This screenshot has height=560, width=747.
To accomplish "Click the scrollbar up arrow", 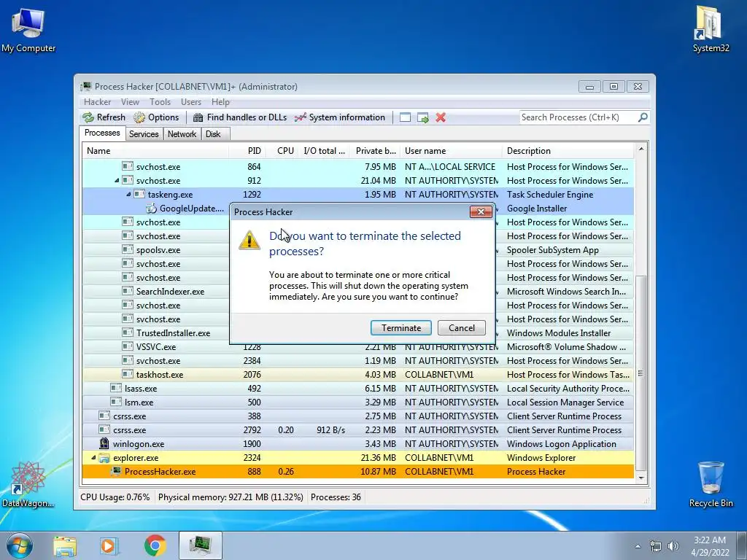I will coord(641,149).
